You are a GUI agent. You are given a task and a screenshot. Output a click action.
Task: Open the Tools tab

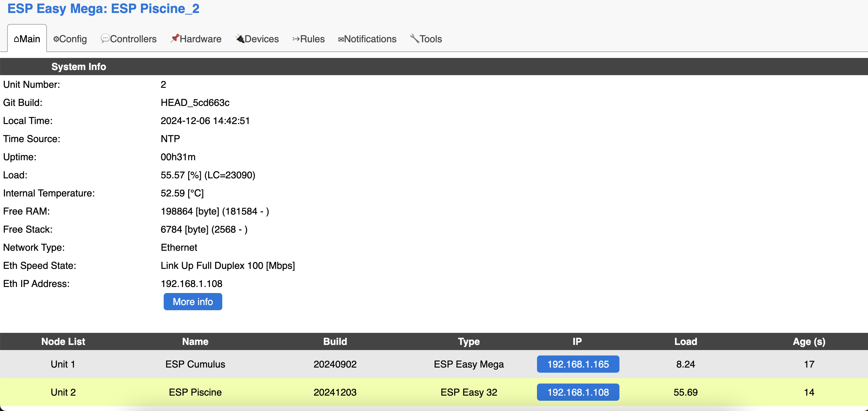(x=430, y=39)
